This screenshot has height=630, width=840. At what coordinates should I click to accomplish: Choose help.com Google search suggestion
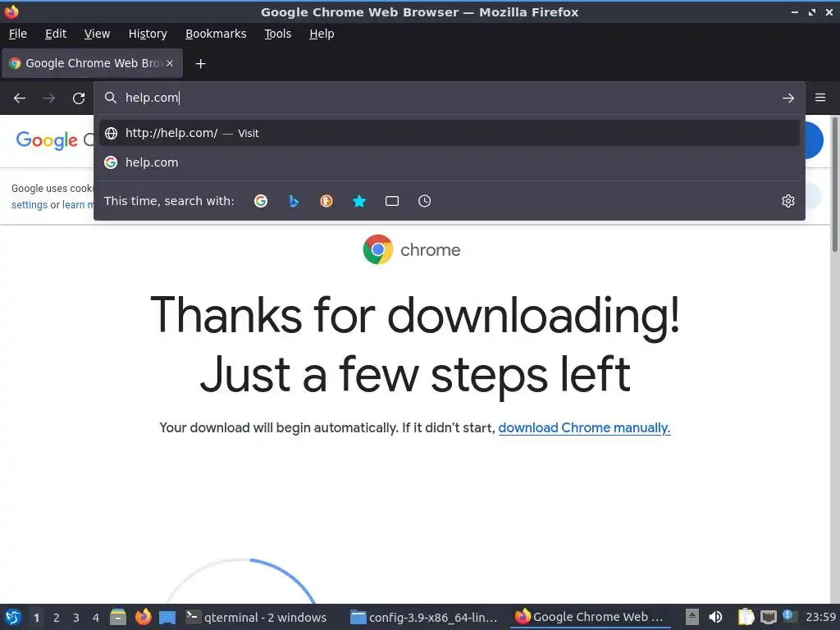[x=449, y=162]
